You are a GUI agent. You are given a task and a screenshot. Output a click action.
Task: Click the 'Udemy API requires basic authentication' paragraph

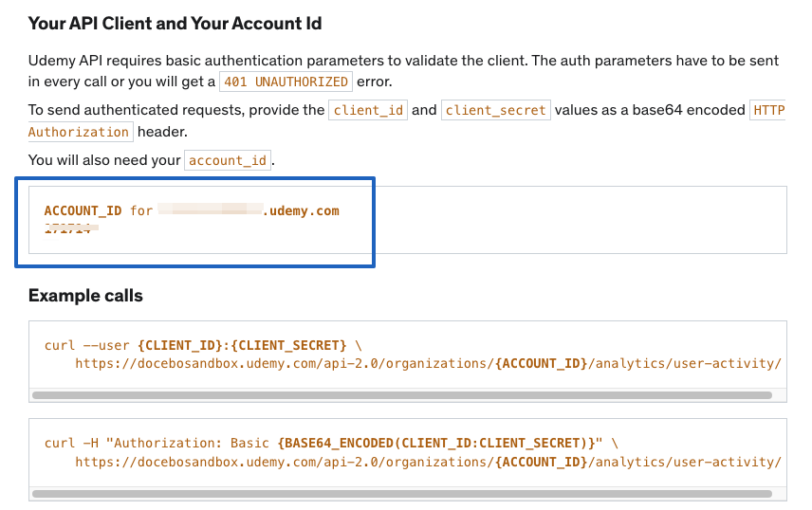(x=403, y=71)
